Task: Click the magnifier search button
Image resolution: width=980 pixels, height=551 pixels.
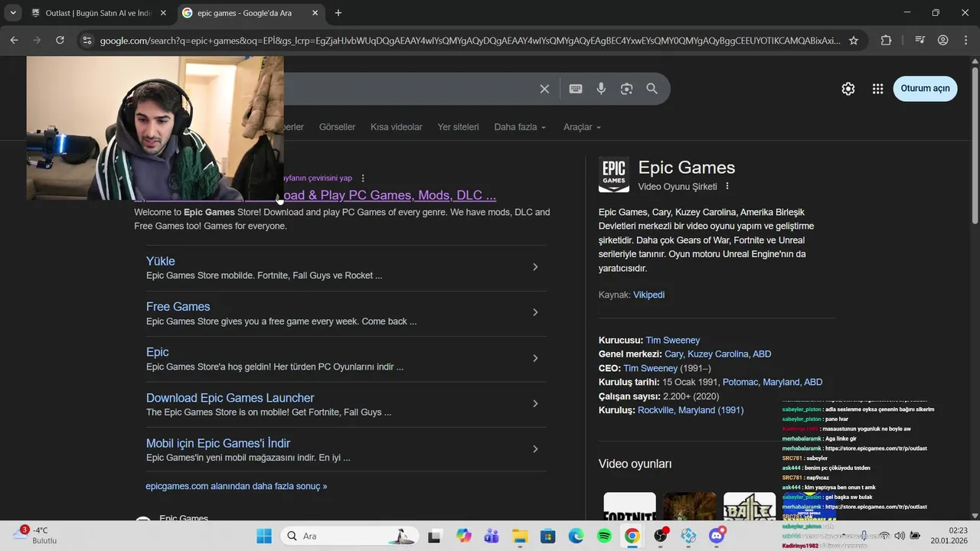Action: [652, 89]
